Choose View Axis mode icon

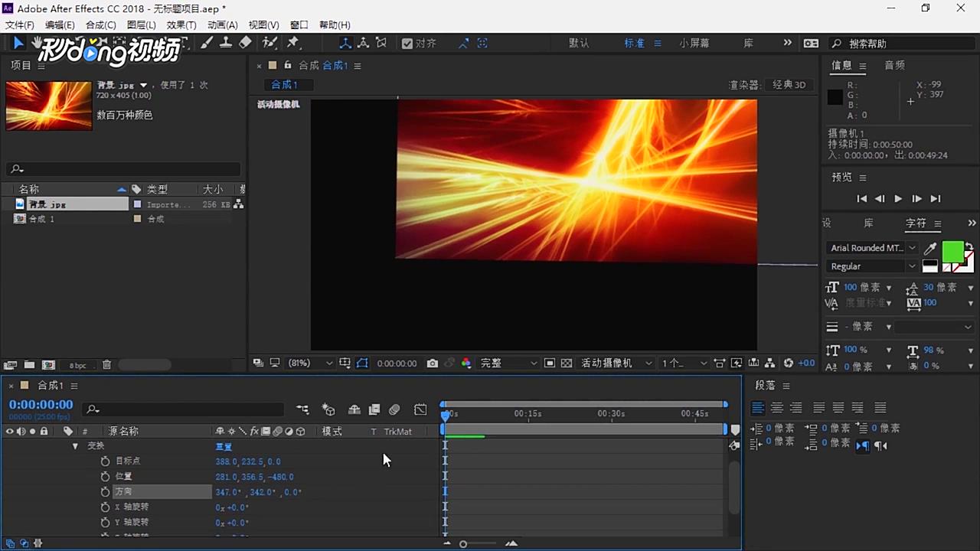[381, 44]
